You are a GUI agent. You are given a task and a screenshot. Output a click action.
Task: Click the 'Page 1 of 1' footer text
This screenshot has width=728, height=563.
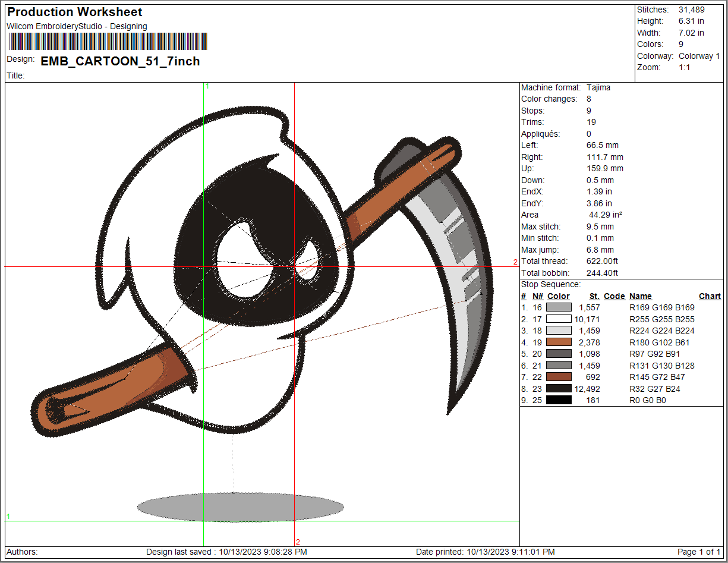point(699,552)
